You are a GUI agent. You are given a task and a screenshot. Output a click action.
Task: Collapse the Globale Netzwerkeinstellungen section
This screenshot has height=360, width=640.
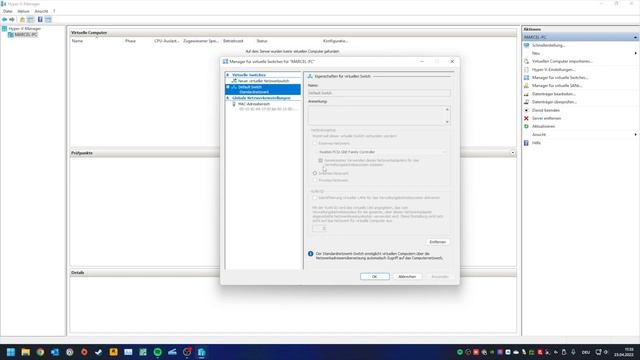pyautogui.click(x=228, y=98)
